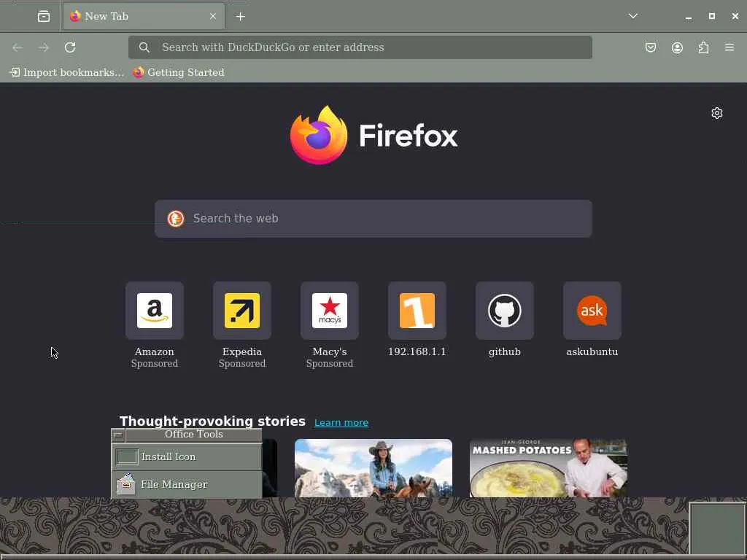The image size is (747, 560).
Task: Focus the address bar search field
Action: pos(360,47)
